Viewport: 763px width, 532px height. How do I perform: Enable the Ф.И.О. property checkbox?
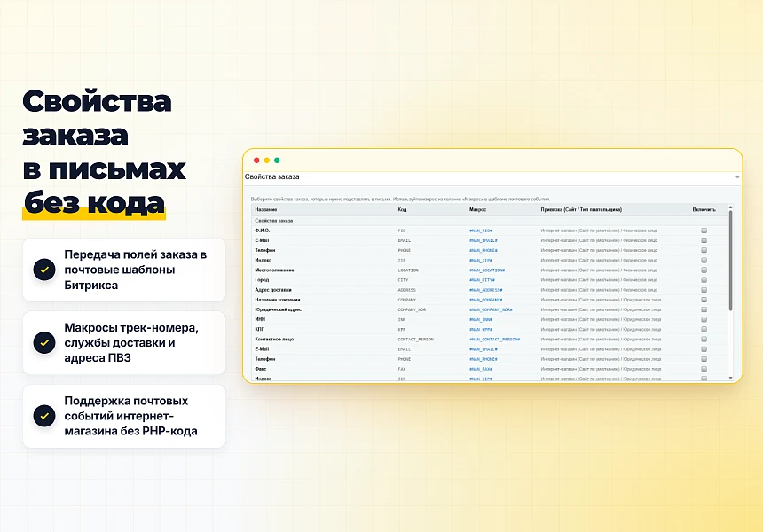(704, 231)
